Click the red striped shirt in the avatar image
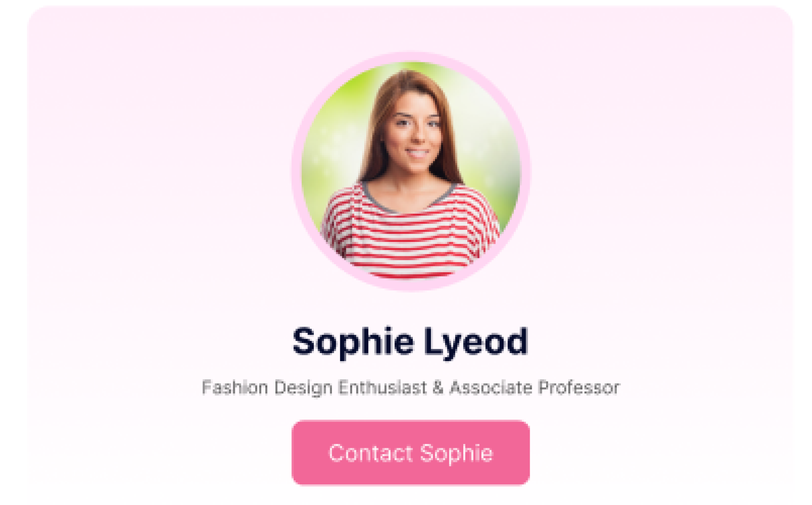The image size is (812, 505). click(410, 236)
